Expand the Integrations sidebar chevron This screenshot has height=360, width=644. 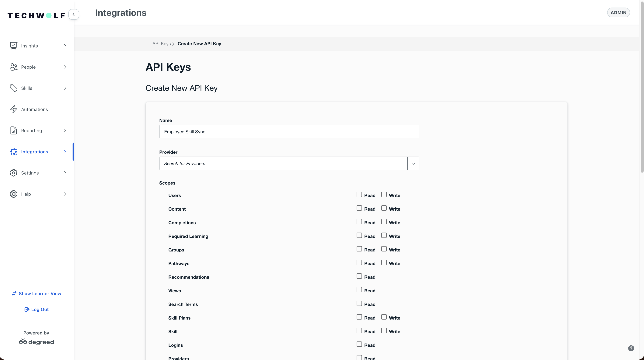click(x=65, y=152)
